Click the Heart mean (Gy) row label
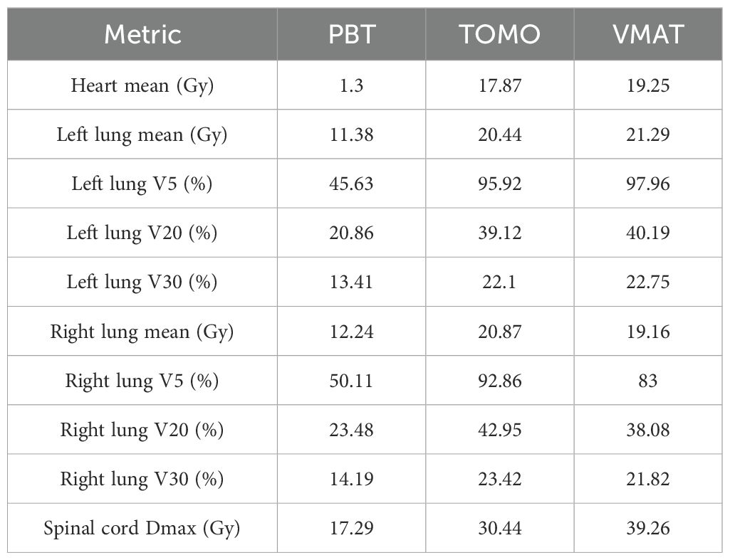Screen dimensions: 730x560 142,85
